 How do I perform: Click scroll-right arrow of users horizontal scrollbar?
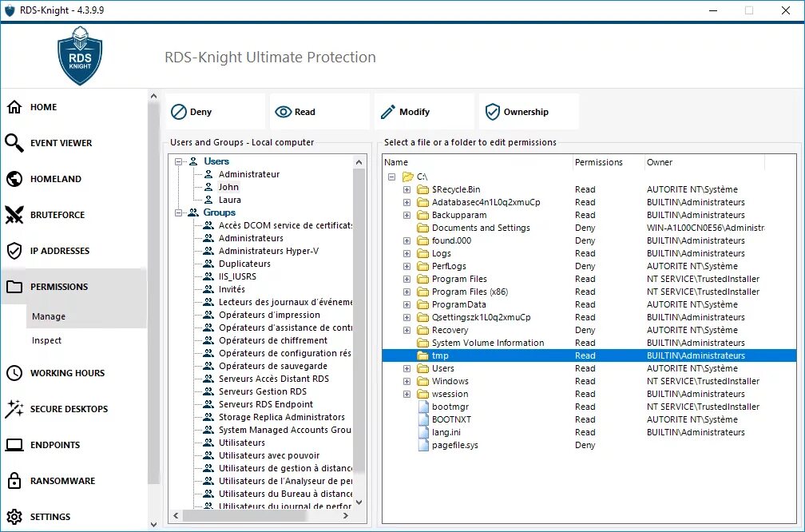pyautogui.click(x=346, y=515)
